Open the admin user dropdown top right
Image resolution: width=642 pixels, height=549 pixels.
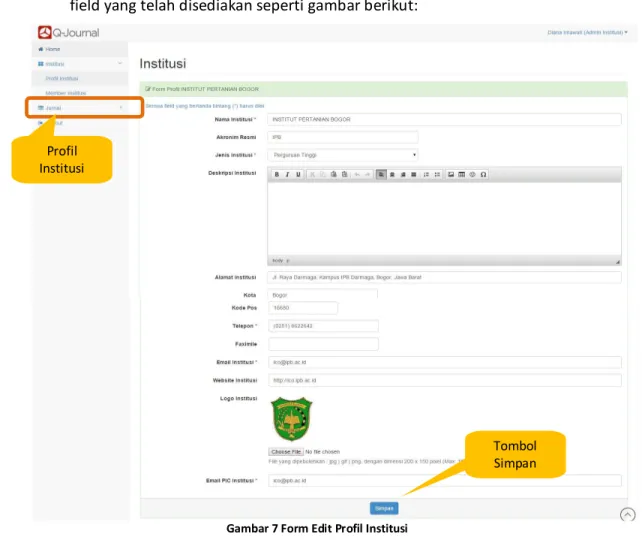point(587,32)
